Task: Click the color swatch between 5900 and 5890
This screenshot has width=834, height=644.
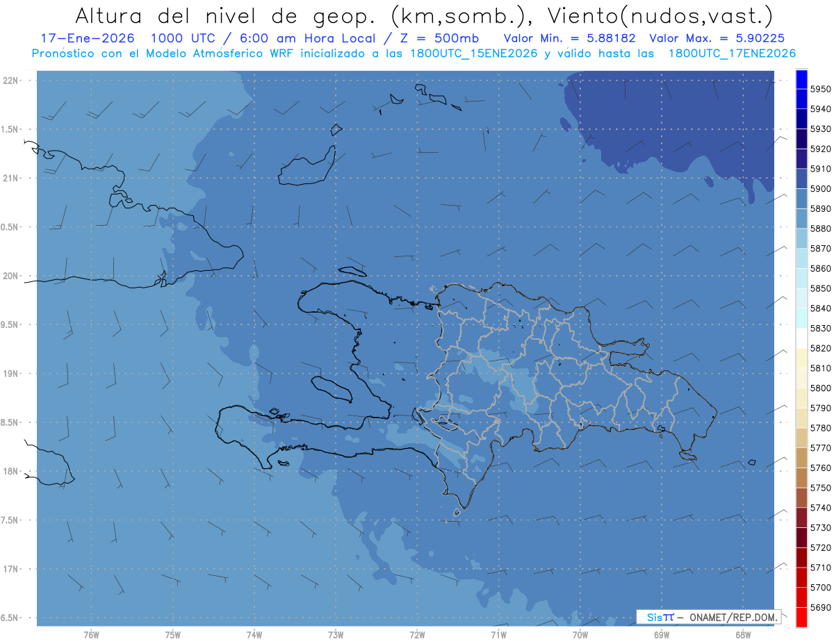Action: click(x=801, y=199)
